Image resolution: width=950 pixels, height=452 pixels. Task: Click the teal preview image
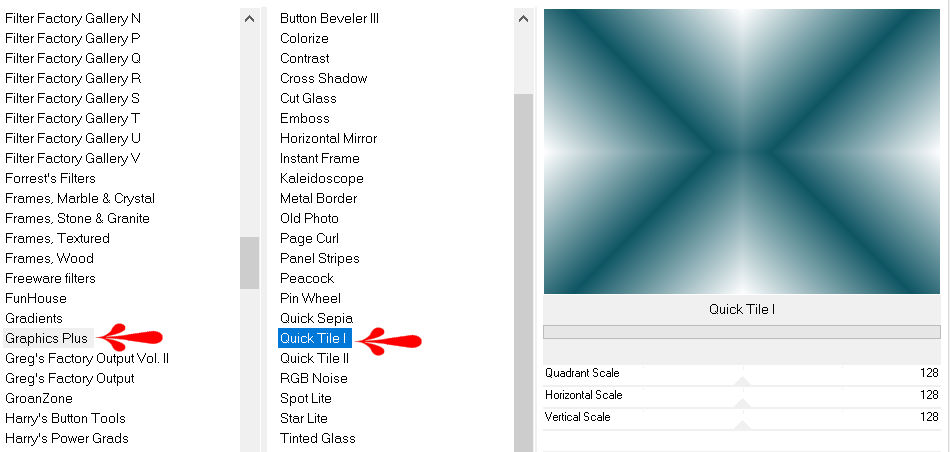point(742,151)
